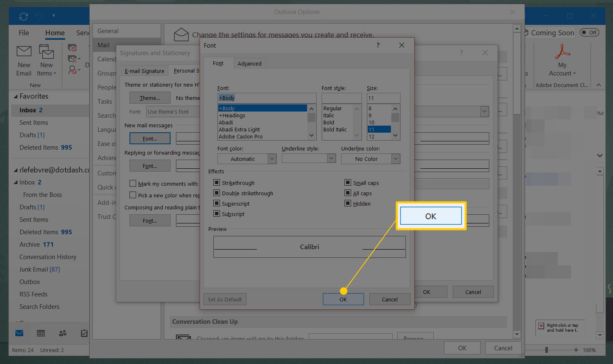Toggle the Strikethrough checkbox
The image size is (613, 364).
(216, 182)
